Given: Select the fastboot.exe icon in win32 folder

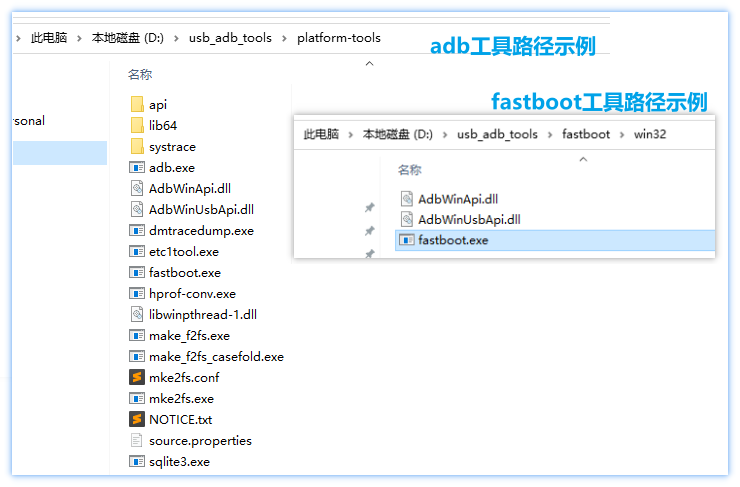Looking at the screenshot, I should coord(406,240).
